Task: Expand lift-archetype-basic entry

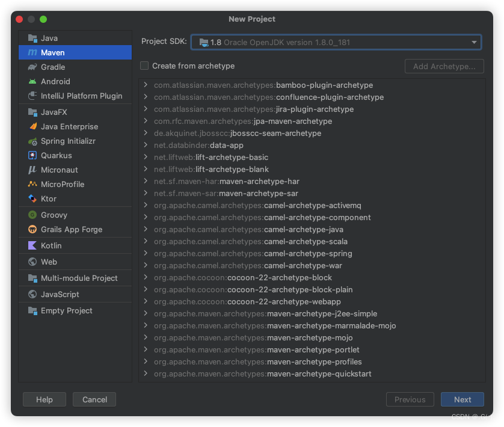Action: [x=146, y=157]
